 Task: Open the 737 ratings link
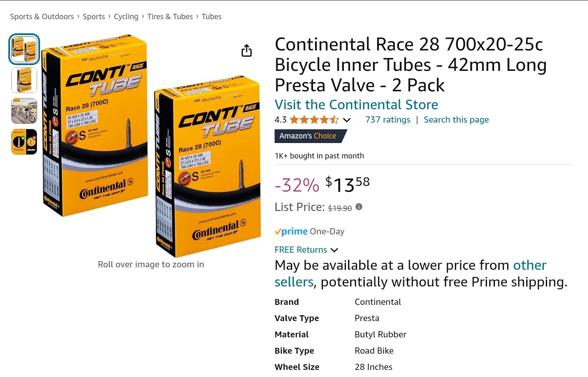(x=388, y=120)
